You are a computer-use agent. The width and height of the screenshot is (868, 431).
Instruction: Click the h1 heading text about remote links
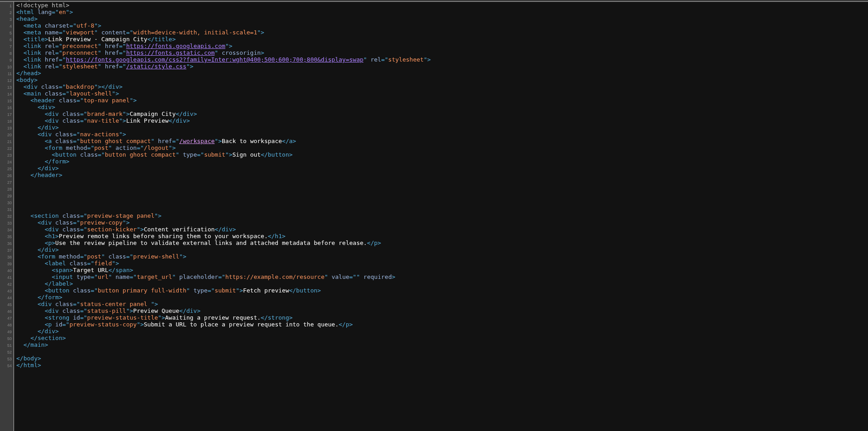(x=163, y=236)
